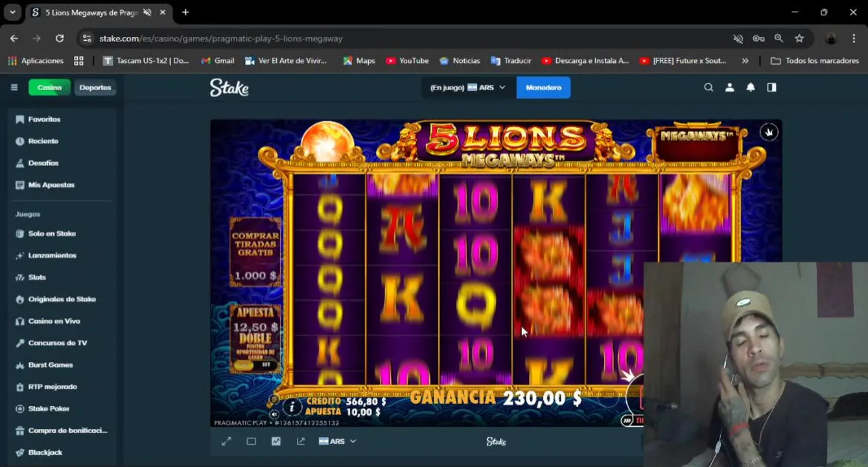Viewport: 868px width, 467px height.
Task: Click the Stake logo
Action: click(229, 88)
